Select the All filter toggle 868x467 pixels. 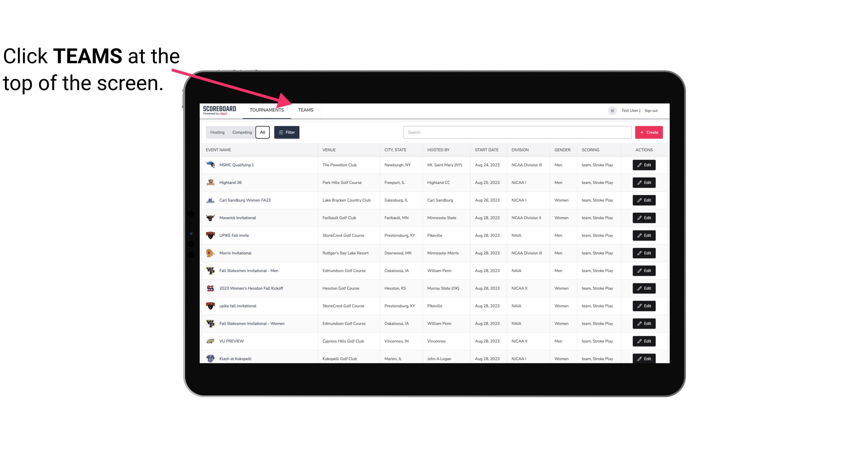tap(263, 132)
